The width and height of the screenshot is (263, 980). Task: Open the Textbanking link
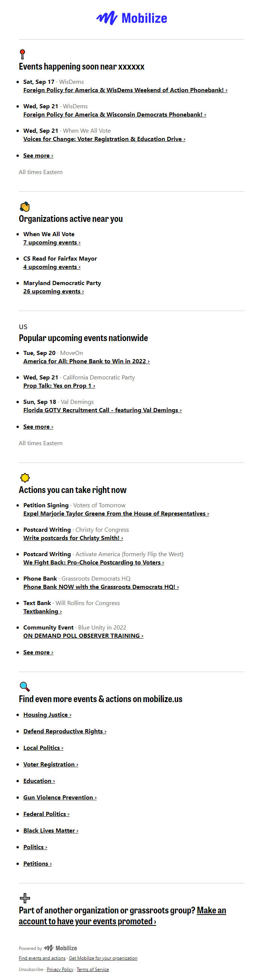42,611
